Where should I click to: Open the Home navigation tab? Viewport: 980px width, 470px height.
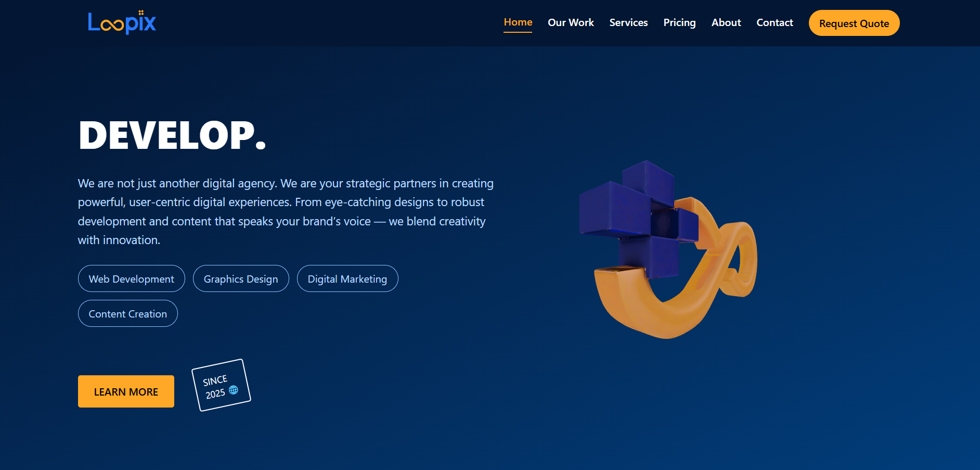pos(518,22)
